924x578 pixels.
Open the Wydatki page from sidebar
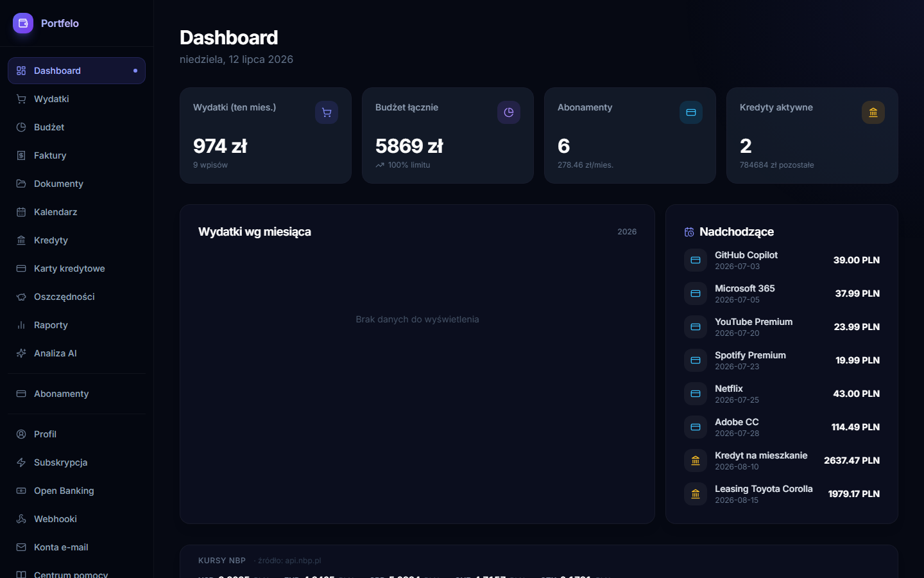click(x=76, y=99)
